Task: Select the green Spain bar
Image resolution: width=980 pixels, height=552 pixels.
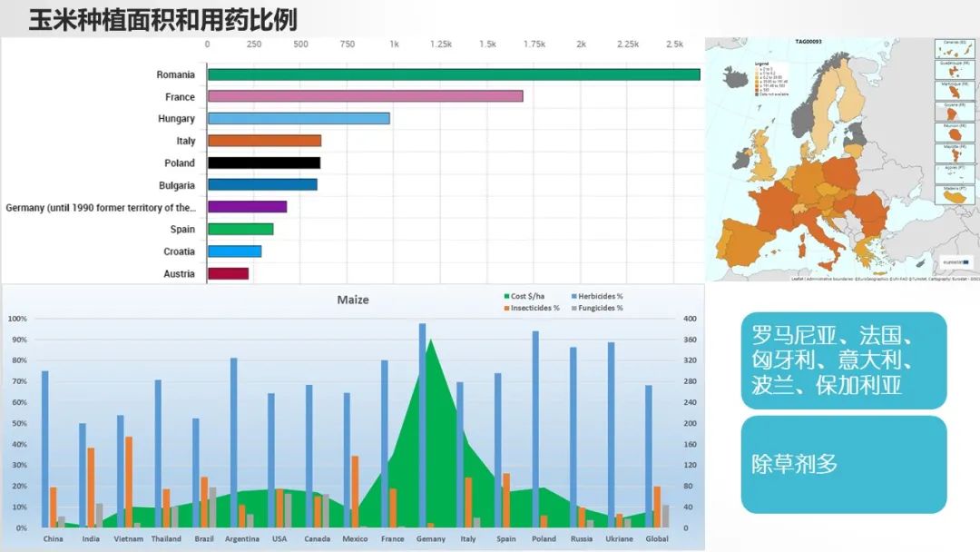Action: 240,229
